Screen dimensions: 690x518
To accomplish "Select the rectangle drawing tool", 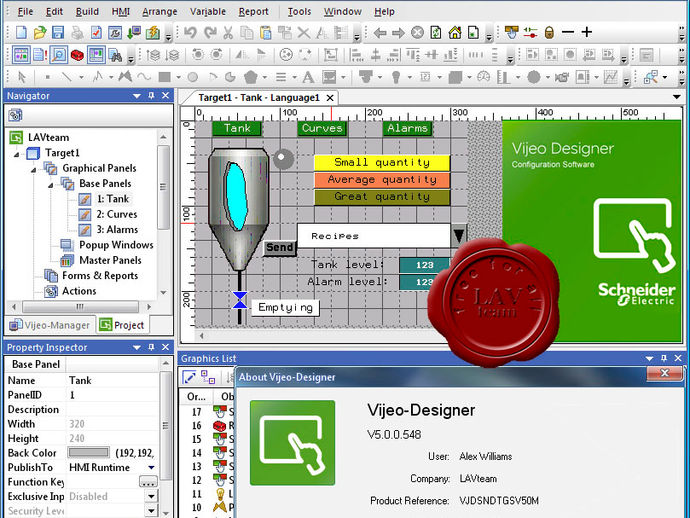I will (165, 77).
